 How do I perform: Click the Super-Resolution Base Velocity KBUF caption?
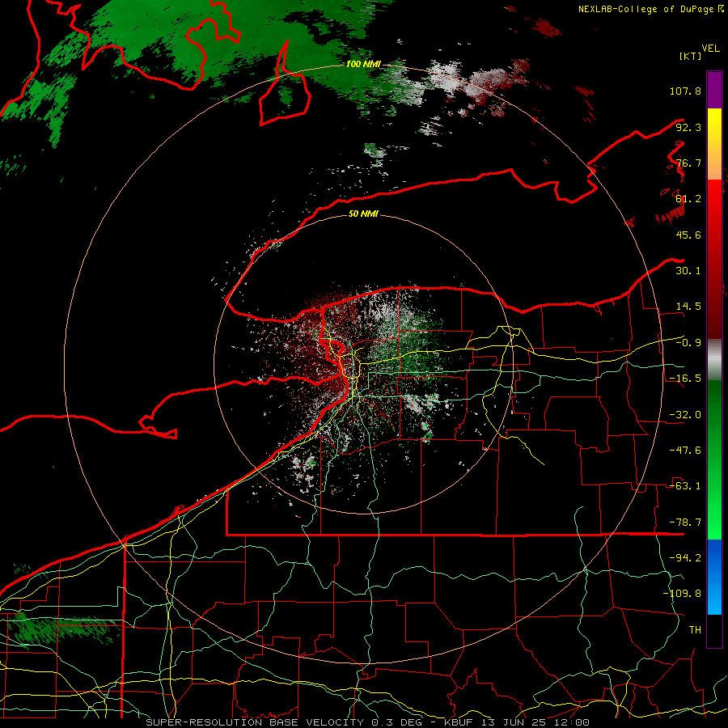coord(367,722)
